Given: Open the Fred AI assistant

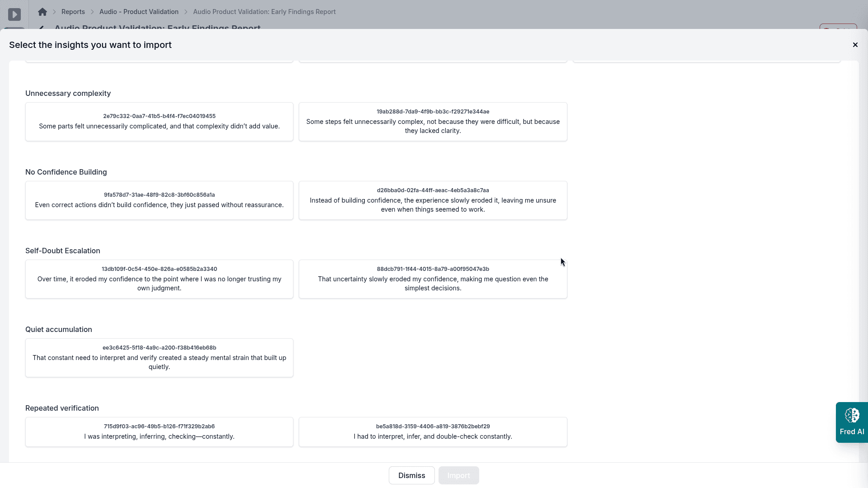Looking at the screenshot, I should pyautogui.click(x=852, y=422).
